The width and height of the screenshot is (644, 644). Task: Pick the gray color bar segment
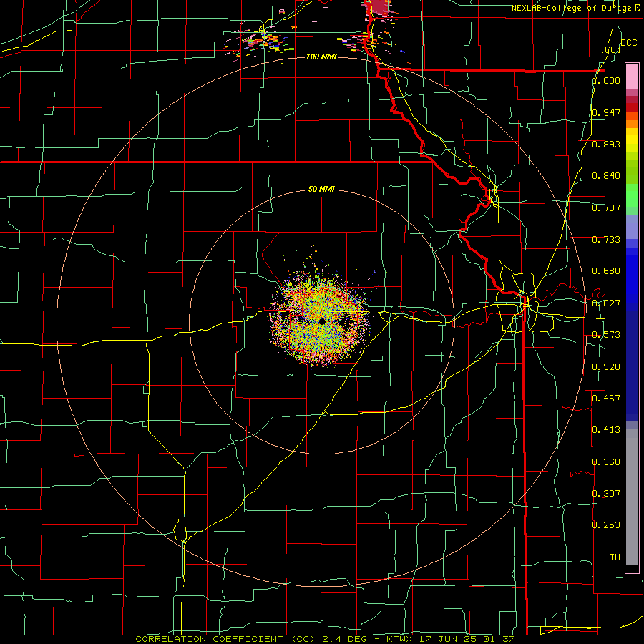(x=632, y=497)
